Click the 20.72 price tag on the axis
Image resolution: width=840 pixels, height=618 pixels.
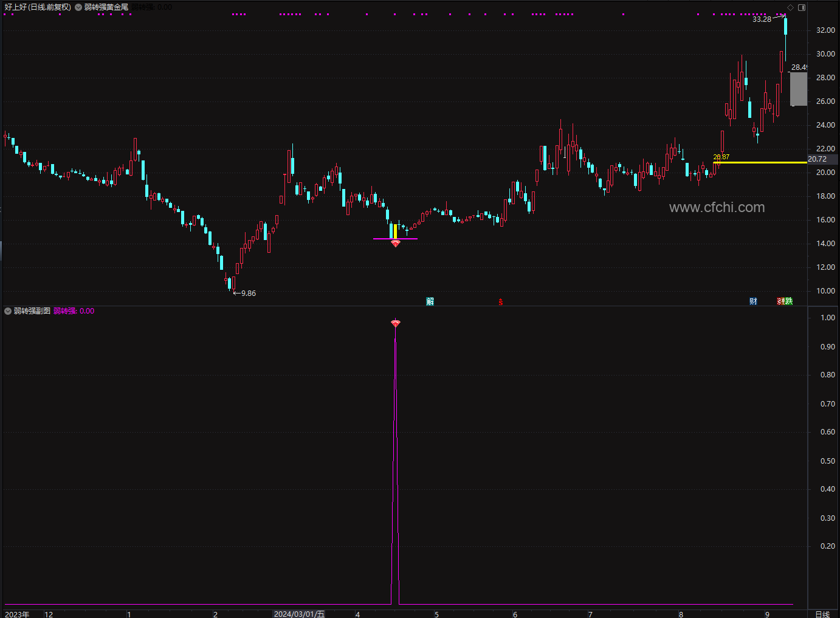822,159
